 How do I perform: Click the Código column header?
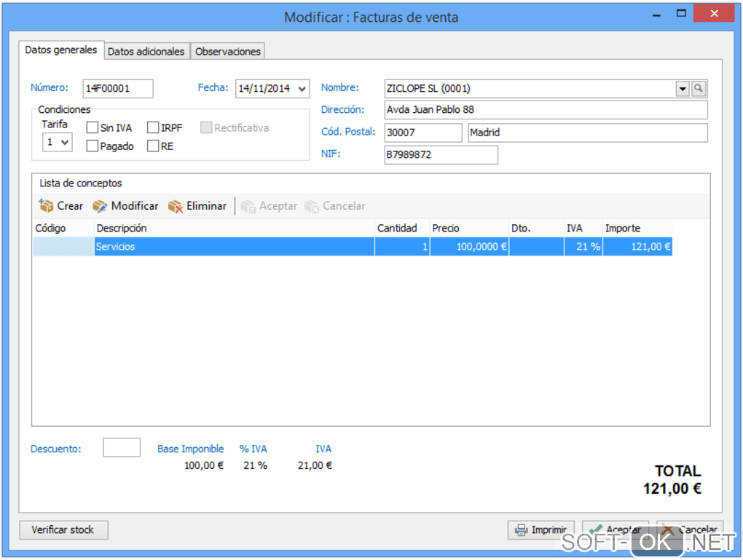[x=63, y=229]
